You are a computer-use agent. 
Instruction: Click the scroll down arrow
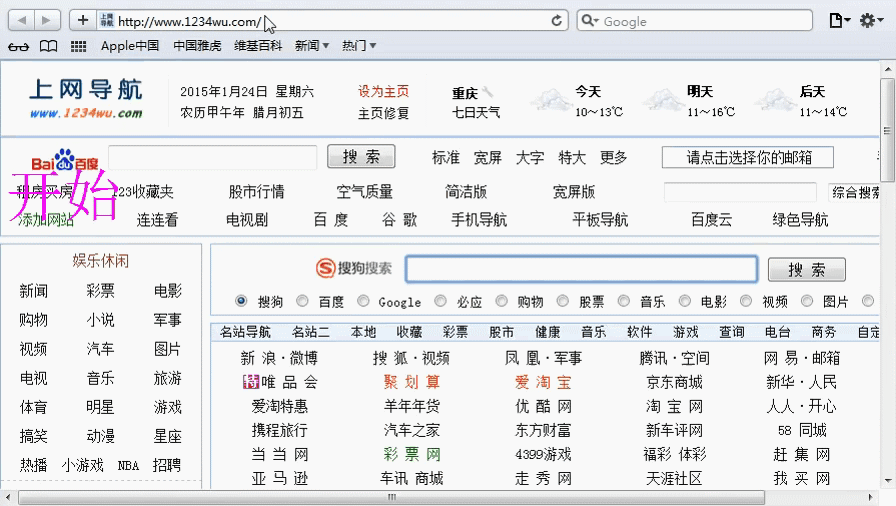tap(888, 481)
